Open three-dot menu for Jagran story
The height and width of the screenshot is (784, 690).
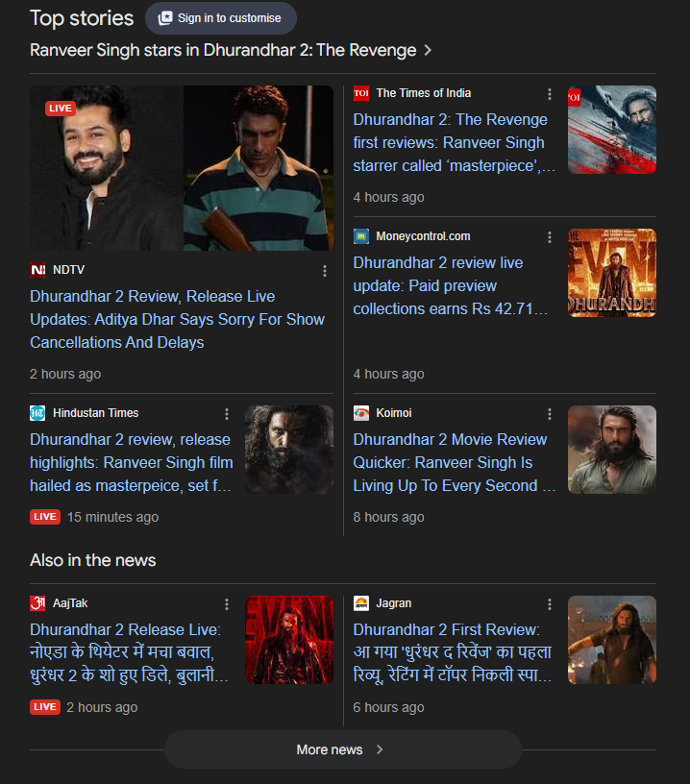(550, 604)
